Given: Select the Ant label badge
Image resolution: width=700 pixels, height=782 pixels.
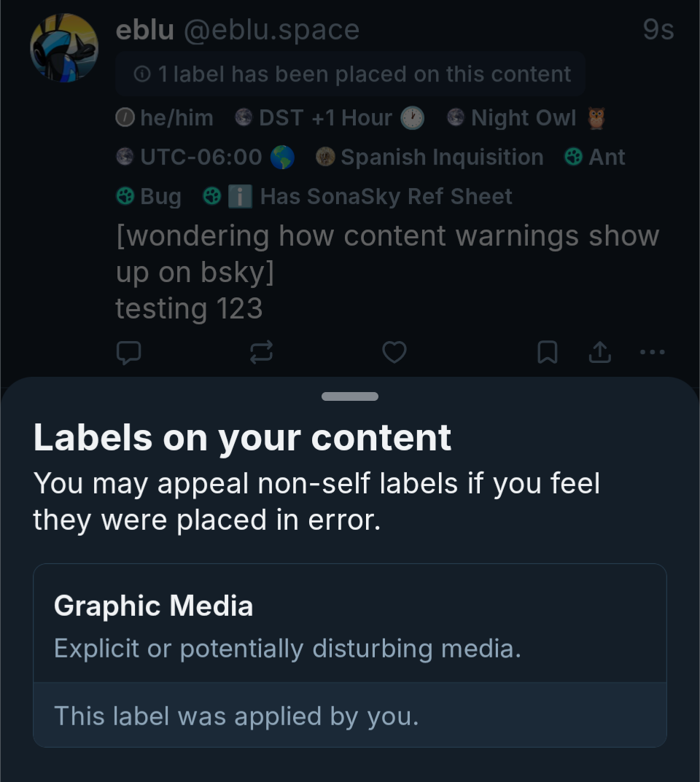Looking at the screenshot, I should click(595, 157).
